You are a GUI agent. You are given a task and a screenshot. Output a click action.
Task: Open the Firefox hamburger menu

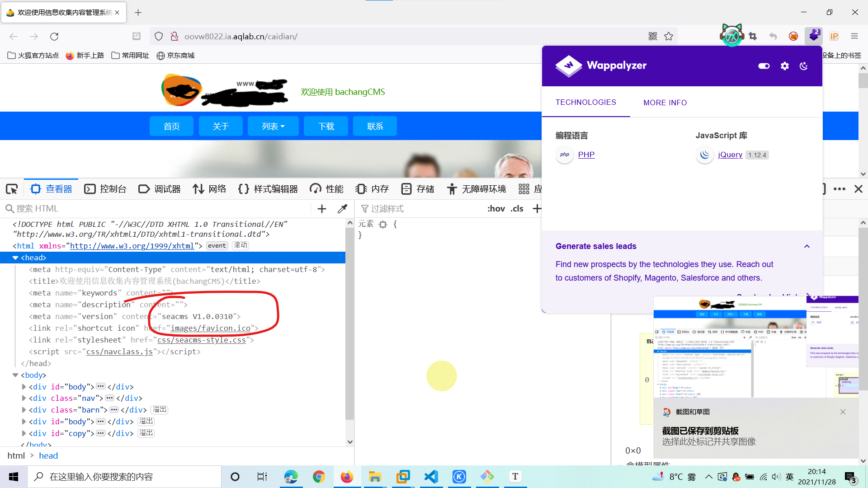point(854,36)
